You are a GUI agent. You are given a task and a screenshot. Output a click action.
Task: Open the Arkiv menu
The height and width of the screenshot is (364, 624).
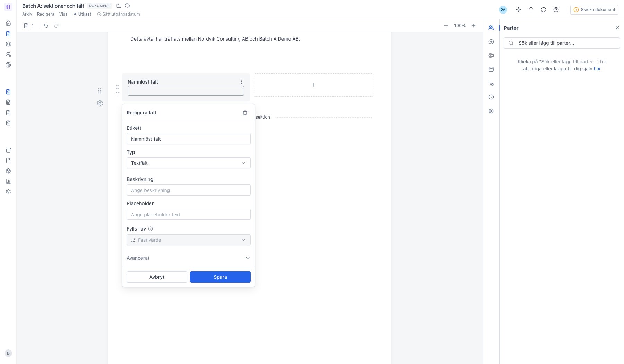[x=27, y=14]
